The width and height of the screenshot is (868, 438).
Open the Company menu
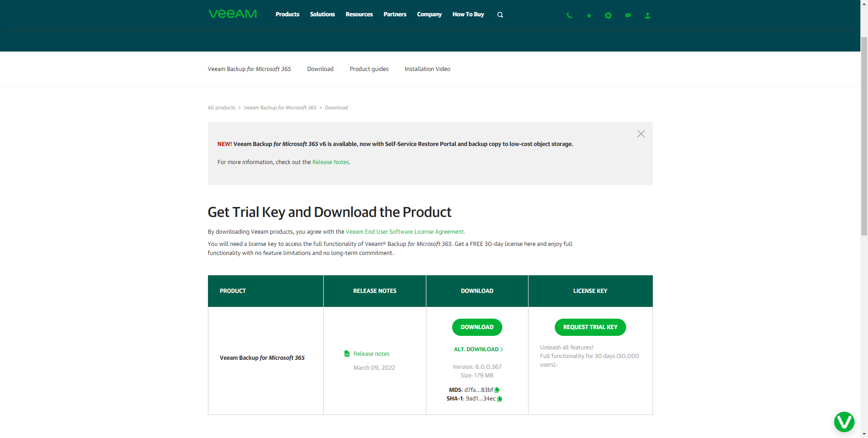tap(429, 14)
